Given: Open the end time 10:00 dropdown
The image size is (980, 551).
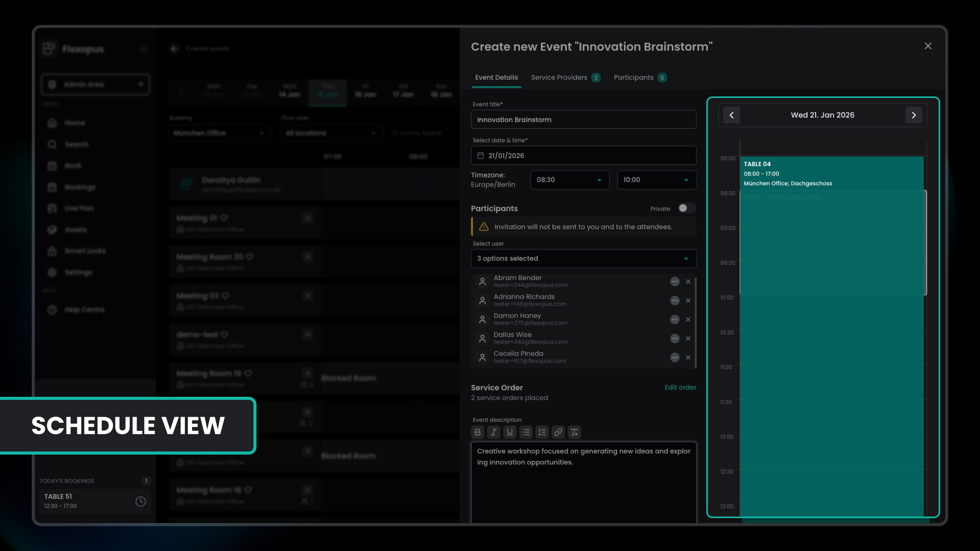Looking at the screenshot, I should [656, 180].
